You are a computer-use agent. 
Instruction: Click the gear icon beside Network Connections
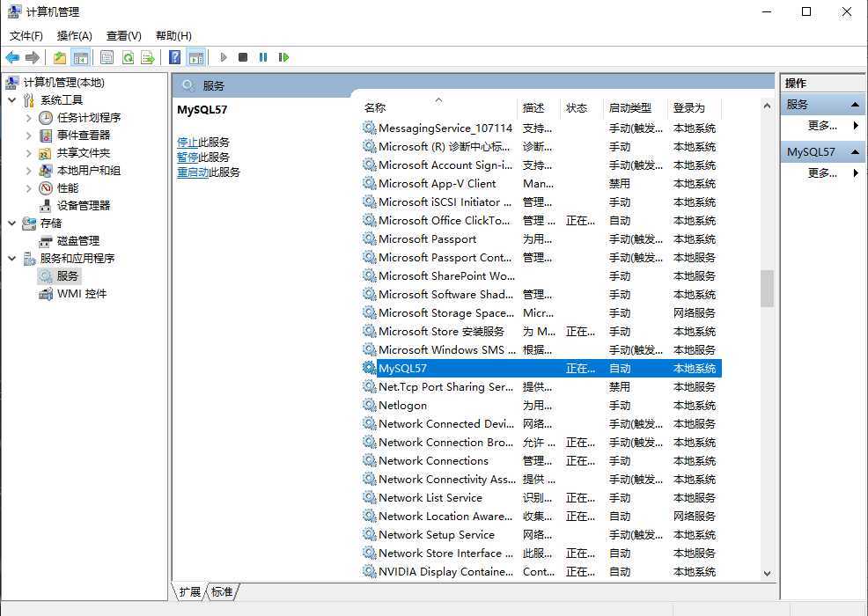point(369,460)
